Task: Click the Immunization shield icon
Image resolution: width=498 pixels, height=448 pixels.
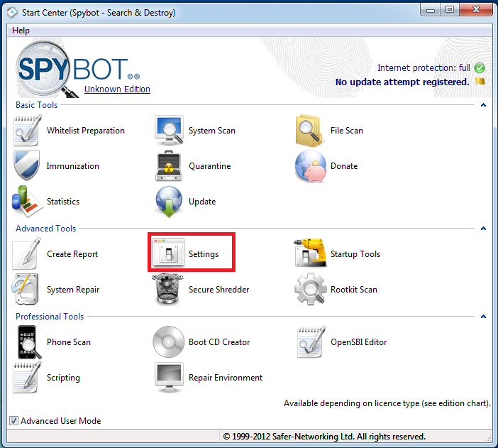Action: [27, 165]
